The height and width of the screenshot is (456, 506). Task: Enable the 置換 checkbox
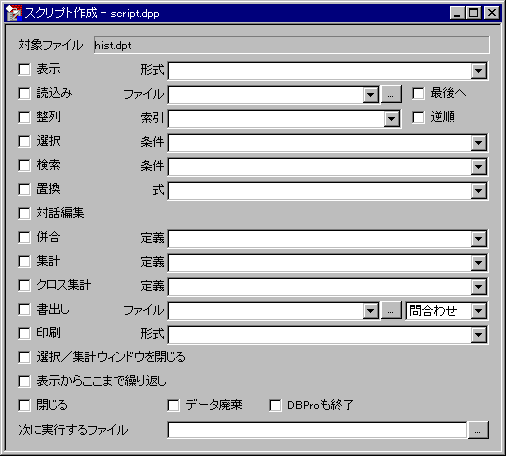(24, 190)
